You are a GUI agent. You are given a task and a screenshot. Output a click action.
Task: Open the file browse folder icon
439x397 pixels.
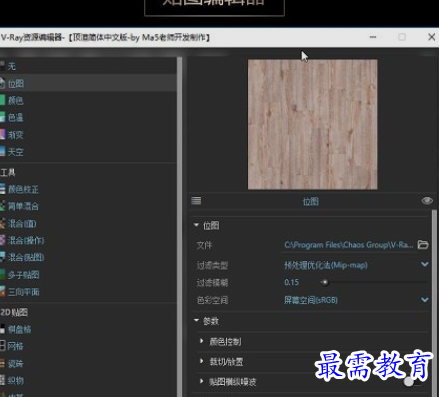point(423,245)
